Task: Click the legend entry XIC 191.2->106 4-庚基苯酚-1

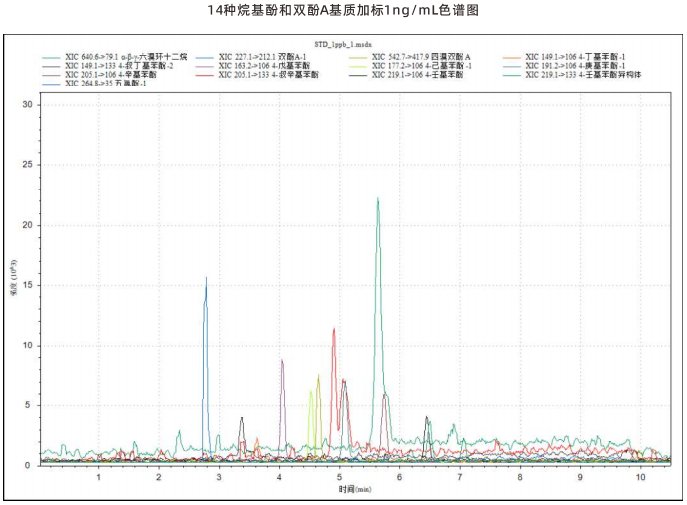Action: (564, 66)
